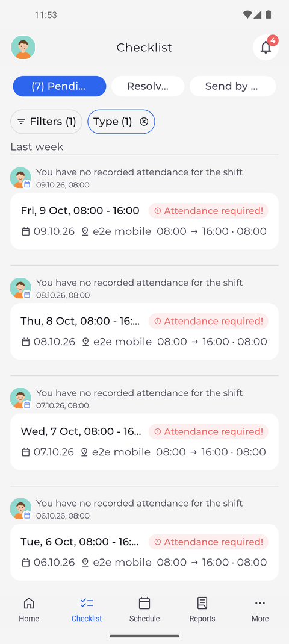Image resolution: width=289 pixels, height=644 pixels.
Task: Clear the Type (1) filter with its x icon
Action: click(x=144, y=122)
